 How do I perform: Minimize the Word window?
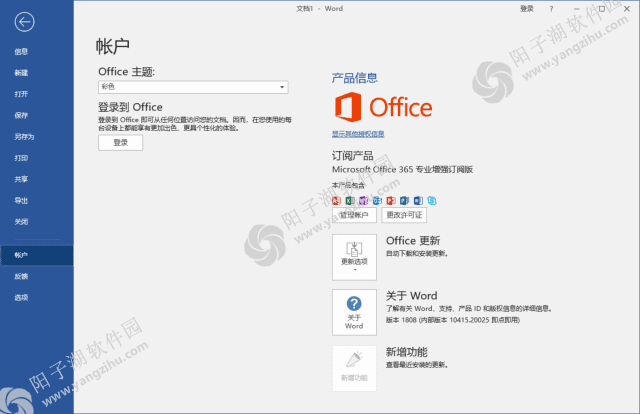pyautogui.click(x=576, y=9)
